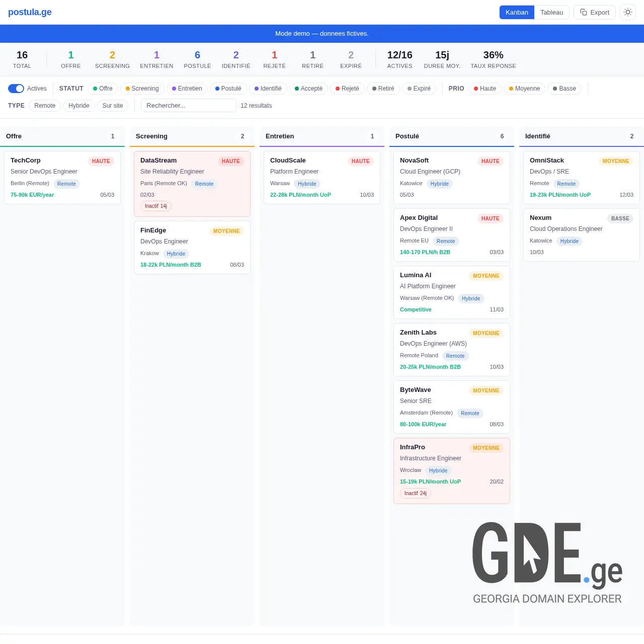
Task: Click the Entretien column header
Action: click(322, 136)
